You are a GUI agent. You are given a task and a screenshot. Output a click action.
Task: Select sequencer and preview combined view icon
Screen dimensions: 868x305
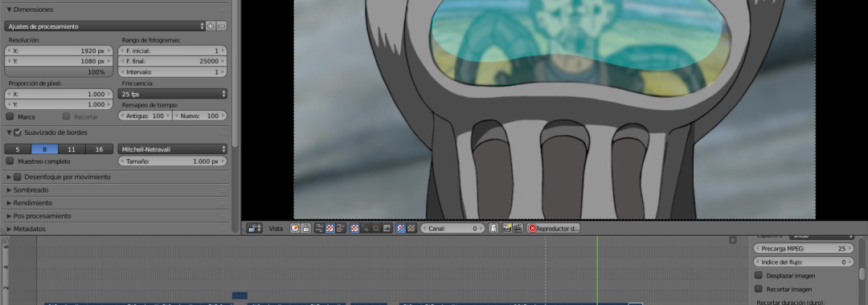[341, 228]
